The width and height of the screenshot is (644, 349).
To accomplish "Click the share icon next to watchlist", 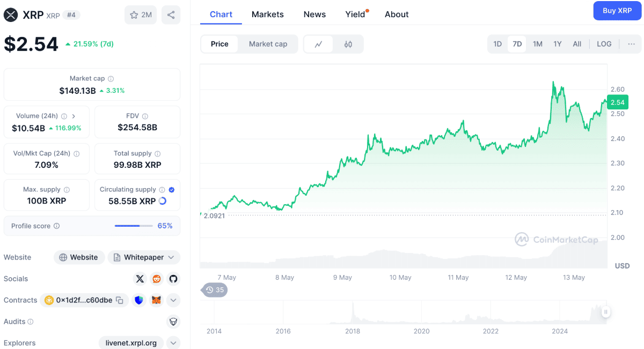I will coord(171,15).
